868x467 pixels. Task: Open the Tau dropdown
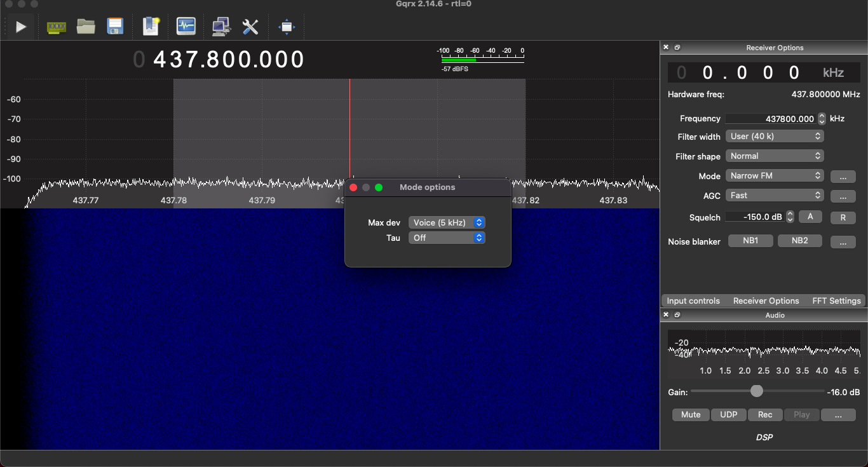(447, 238)
